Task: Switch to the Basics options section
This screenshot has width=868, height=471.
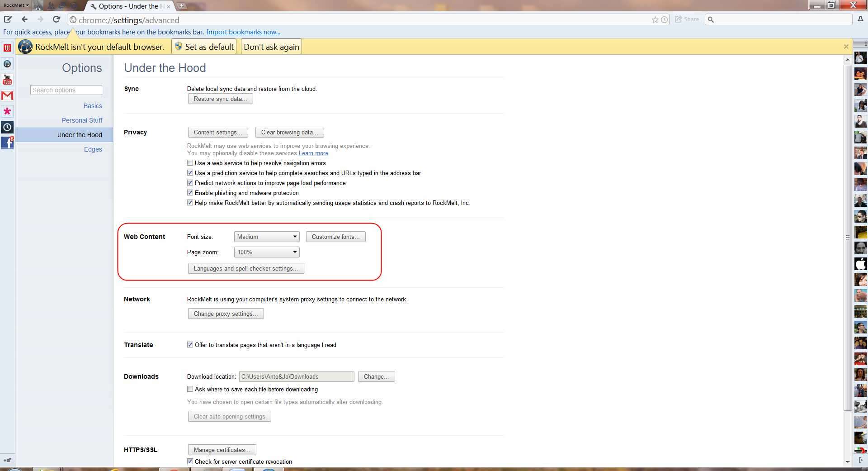Action: pyautogui.click(x=93, y=106)
